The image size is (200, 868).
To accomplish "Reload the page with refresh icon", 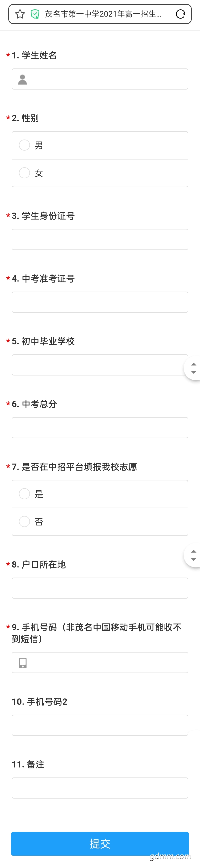I will [181, 14].
